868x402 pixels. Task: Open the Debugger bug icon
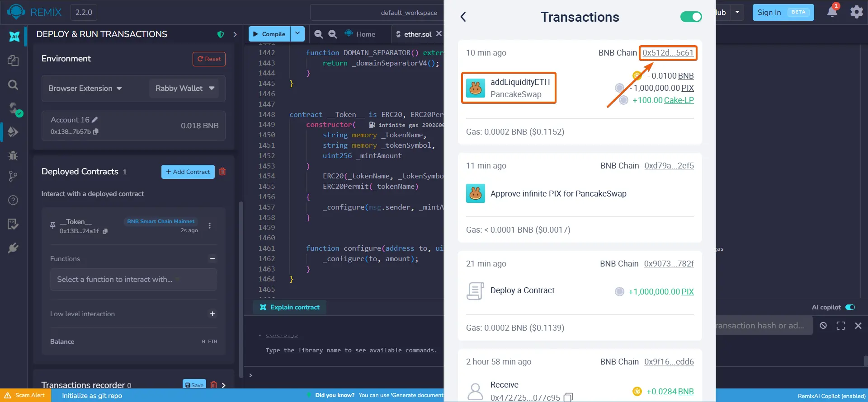[13, 155]
